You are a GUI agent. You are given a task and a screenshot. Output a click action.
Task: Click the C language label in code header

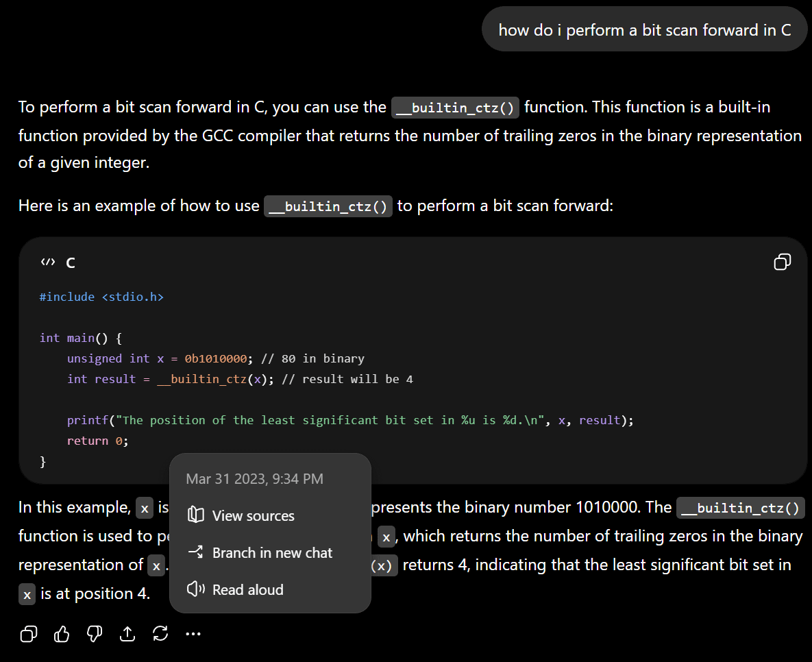pyautogui.click(x=71, y=263)
